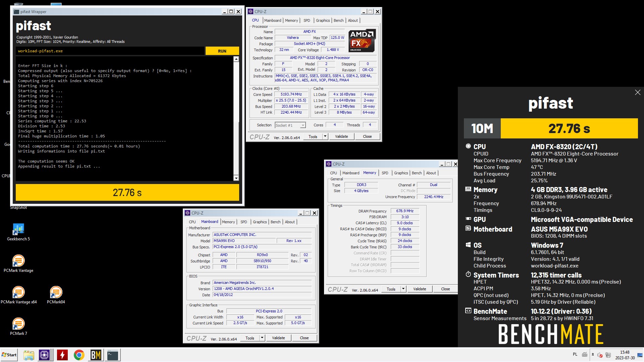Open Windows Explorer from the taskbar

point(29,355)
